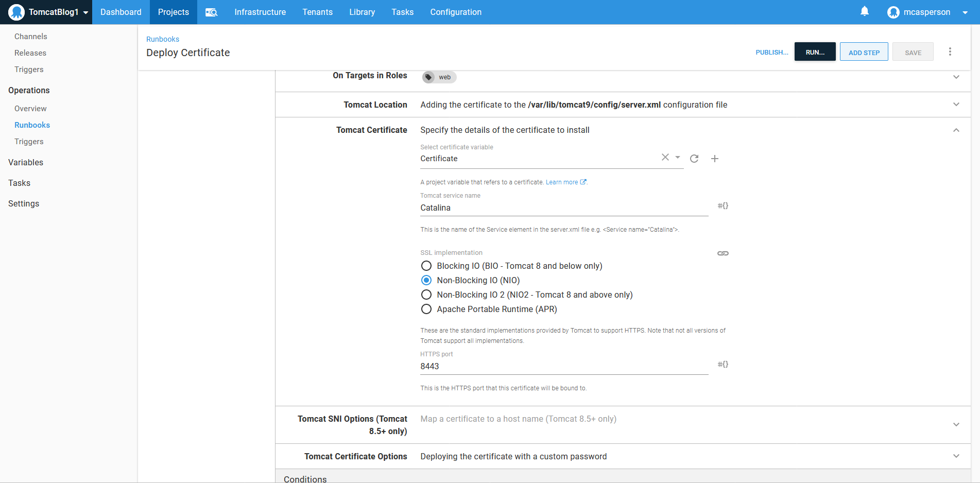980x483 pixels.
Task: Add a new certificate variable with plus icon
Action: coord(715,159)
